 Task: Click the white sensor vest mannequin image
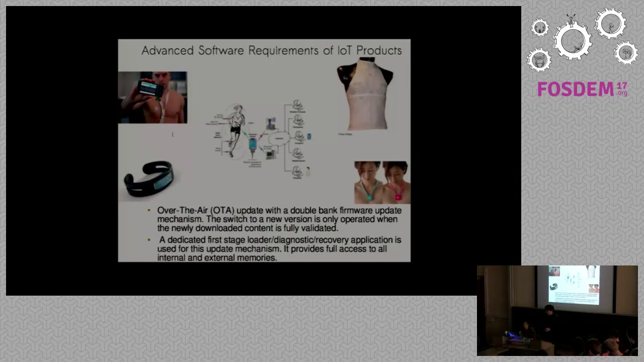tap(364, 95)
